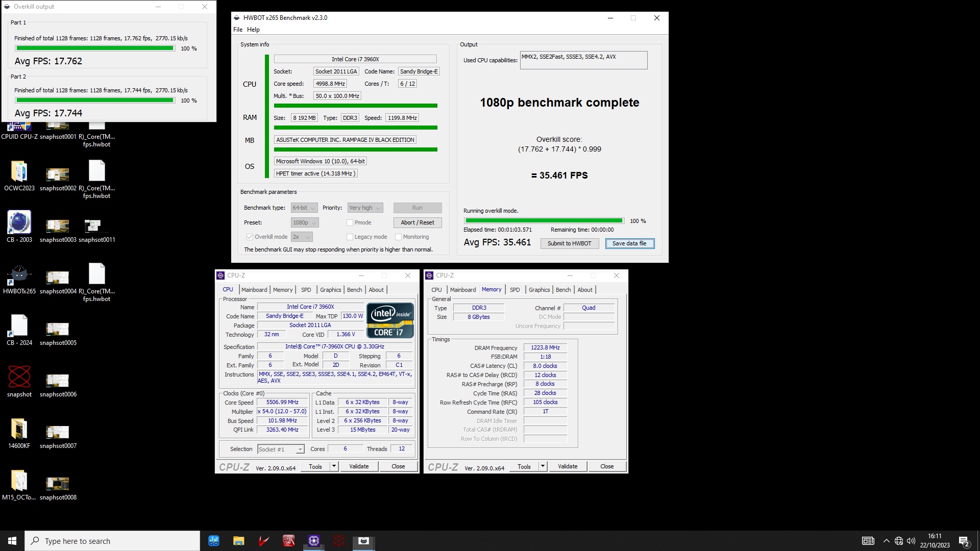Open the Priority Very high dropdown
The height and width of the screenshot is (551, 980).
point(365,208)
